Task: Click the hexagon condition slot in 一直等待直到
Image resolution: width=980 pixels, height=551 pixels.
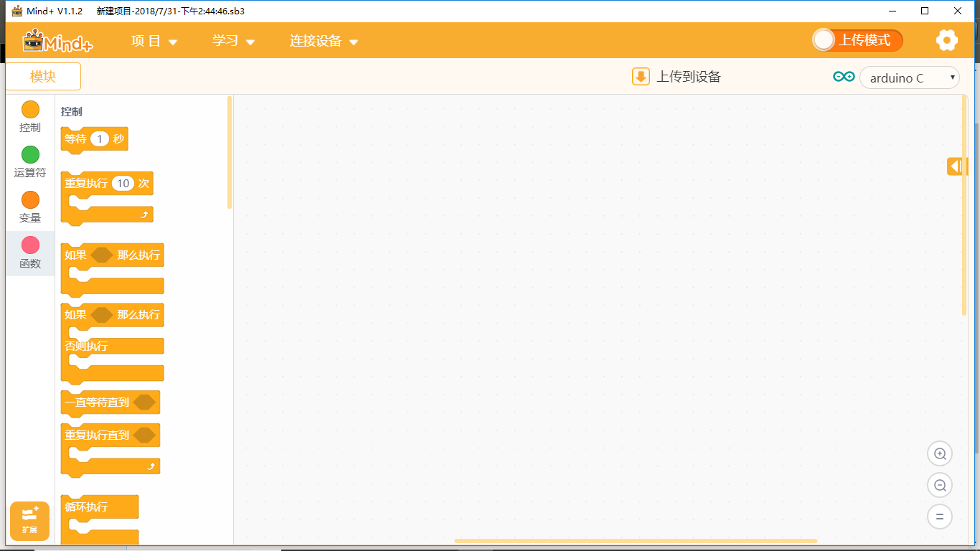Action: point(144,402)
